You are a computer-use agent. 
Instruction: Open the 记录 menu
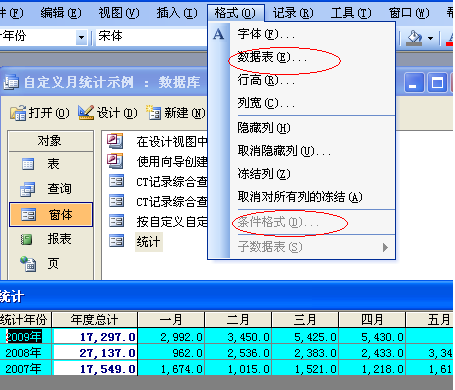coord(293,13)
